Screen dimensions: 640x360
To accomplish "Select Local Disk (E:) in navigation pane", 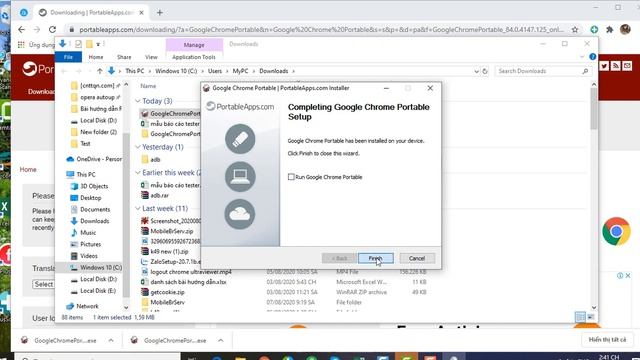I will point(98,291).
